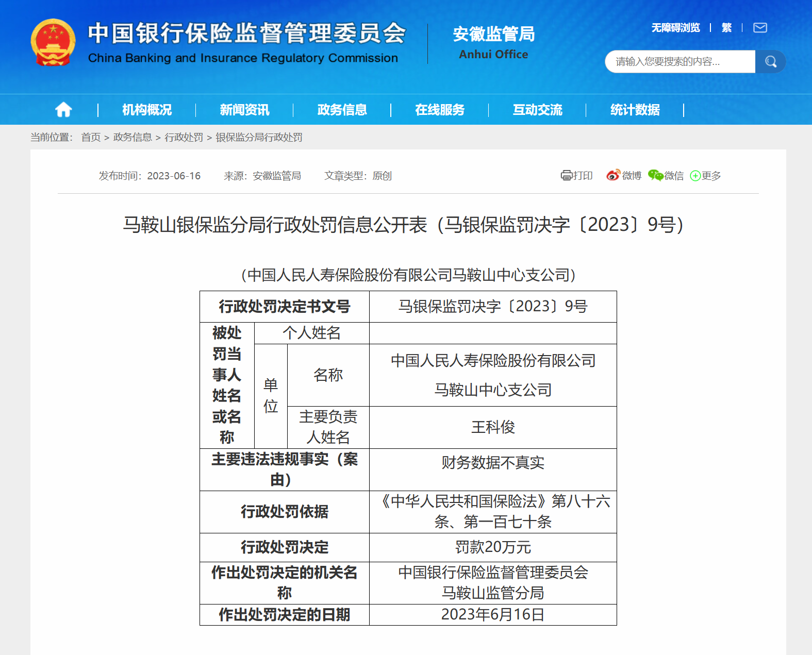Click table cell 王科俊
This screenshot has height=655, width=812.
(493, 427)
